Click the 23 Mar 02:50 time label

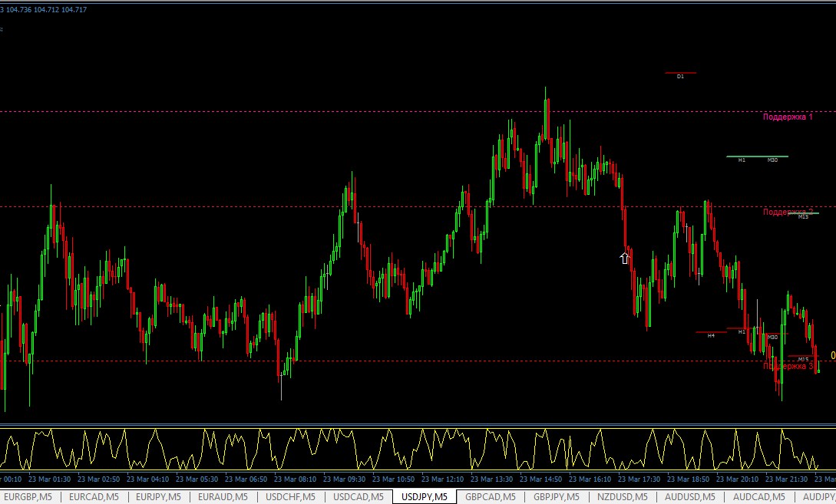[x=98, y=479]
